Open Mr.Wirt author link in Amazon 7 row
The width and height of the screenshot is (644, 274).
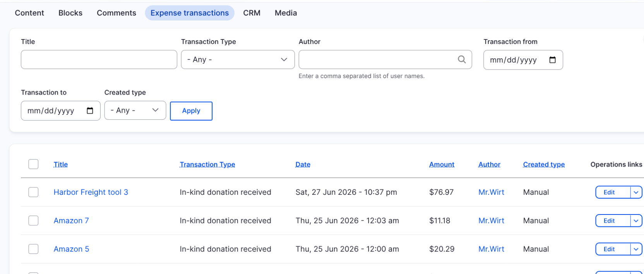492,221
